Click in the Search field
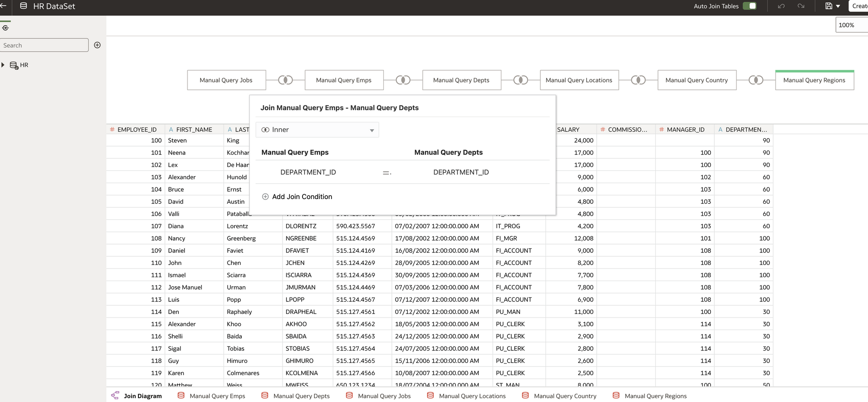This screenshot has height=402, width=868. (x=44, y=45)
